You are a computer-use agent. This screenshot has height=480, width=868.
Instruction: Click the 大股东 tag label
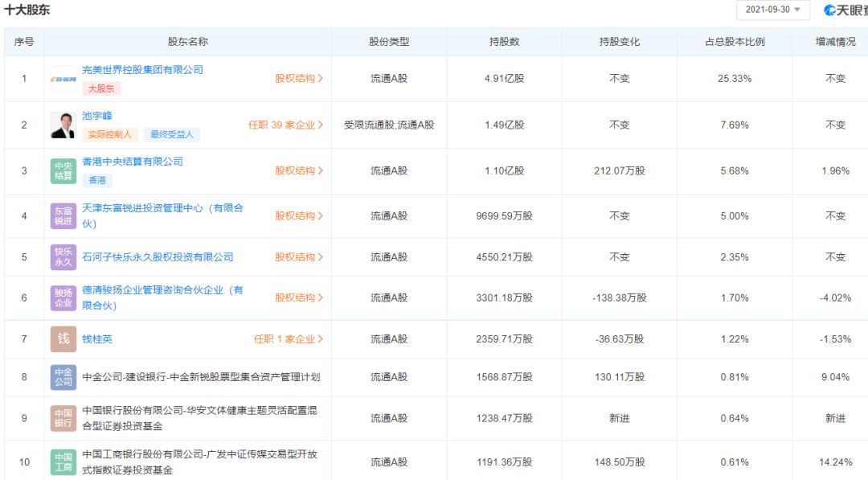tap(101, 88)
